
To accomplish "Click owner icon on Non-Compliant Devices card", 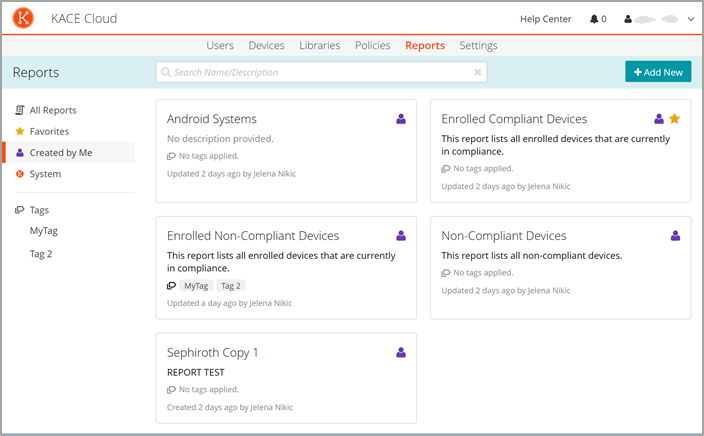I will [x=675, y=236].
